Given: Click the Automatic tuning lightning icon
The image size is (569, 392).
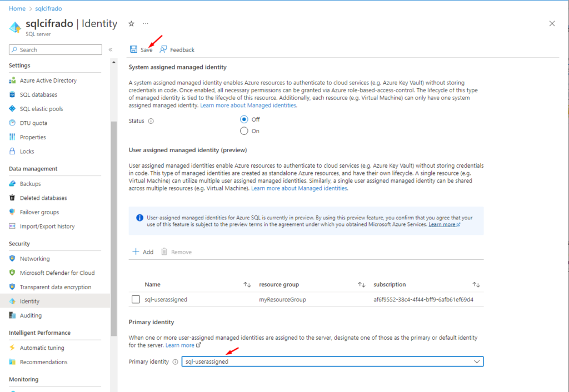Looking at the screenshot, I should pos(12,348).
